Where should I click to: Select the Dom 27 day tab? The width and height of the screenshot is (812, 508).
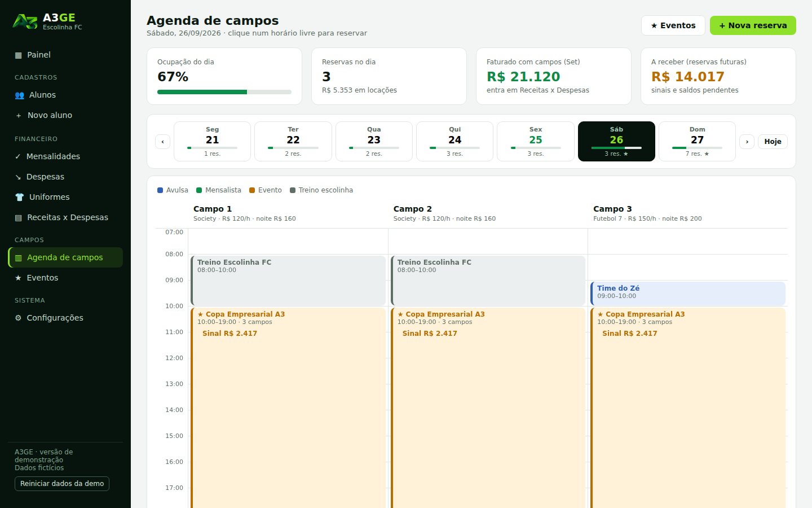click(697, 141)
